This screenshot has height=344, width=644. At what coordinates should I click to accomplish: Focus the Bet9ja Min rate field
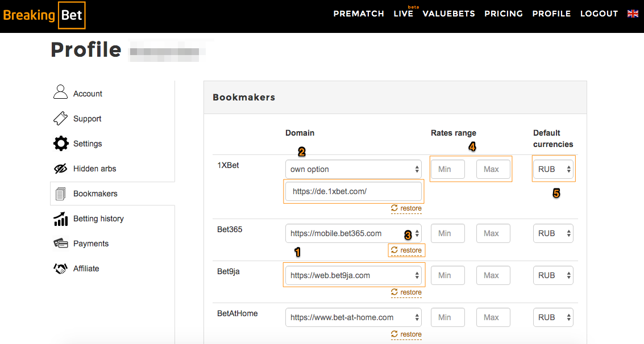[x=448, y=275]
